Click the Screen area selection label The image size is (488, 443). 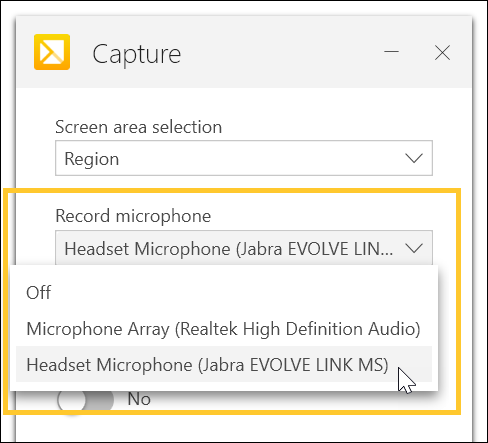pos(139,127)
